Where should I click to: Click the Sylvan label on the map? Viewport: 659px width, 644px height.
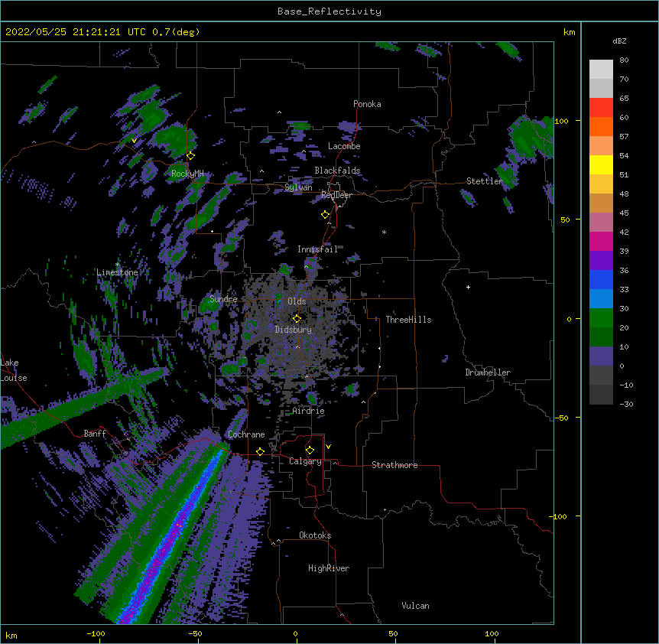(x=298, y=187)
